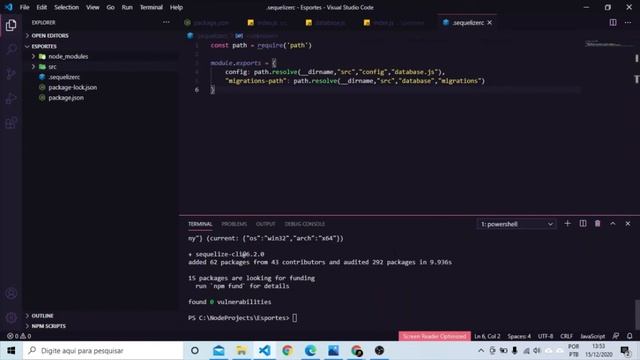
Task: Open the Edit menu
Action: click(x=41, y=7)
